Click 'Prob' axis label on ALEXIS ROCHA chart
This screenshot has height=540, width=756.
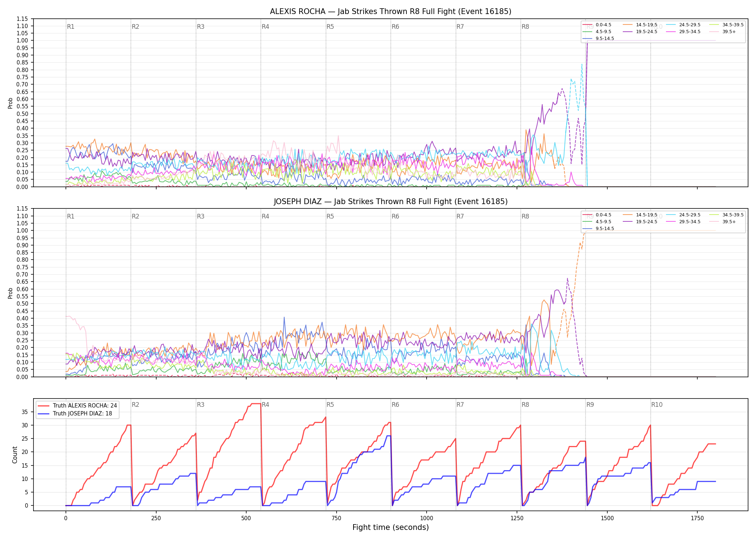pyautogui.click(x=10, y=103)
